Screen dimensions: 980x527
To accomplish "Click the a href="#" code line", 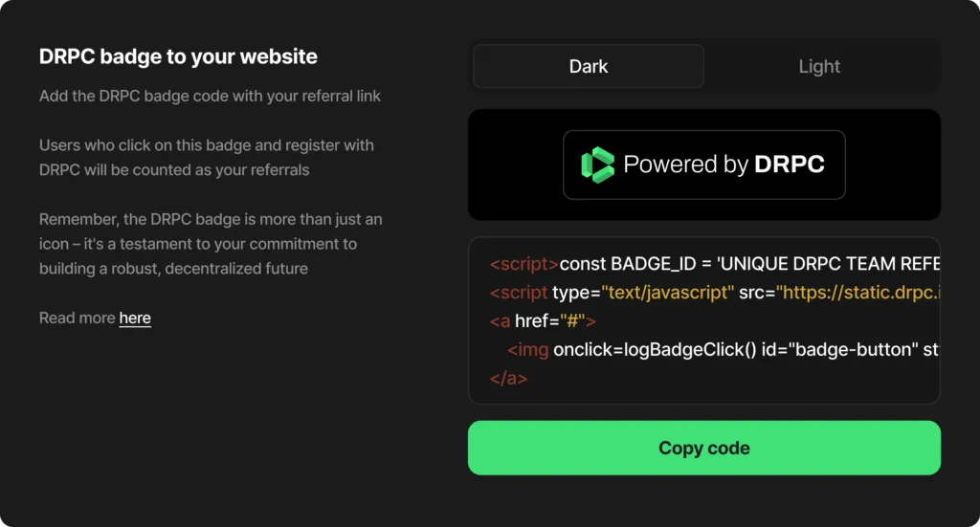I will (543, 321).
